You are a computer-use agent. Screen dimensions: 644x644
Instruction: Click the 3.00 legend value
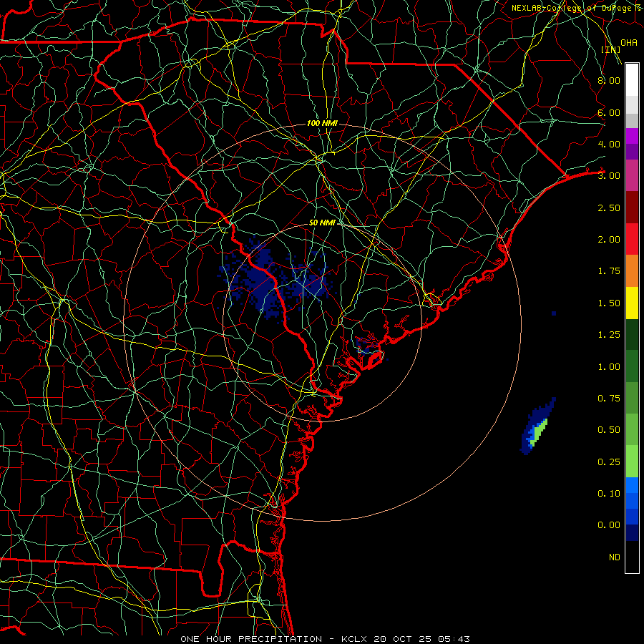click(609, 176)
